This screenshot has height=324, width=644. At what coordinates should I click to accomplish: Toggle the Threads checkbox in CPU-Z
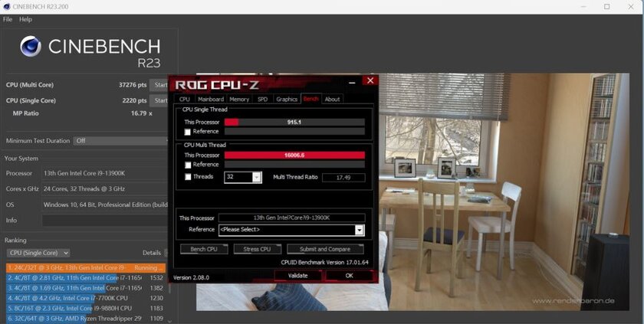(x=188, y=177)
